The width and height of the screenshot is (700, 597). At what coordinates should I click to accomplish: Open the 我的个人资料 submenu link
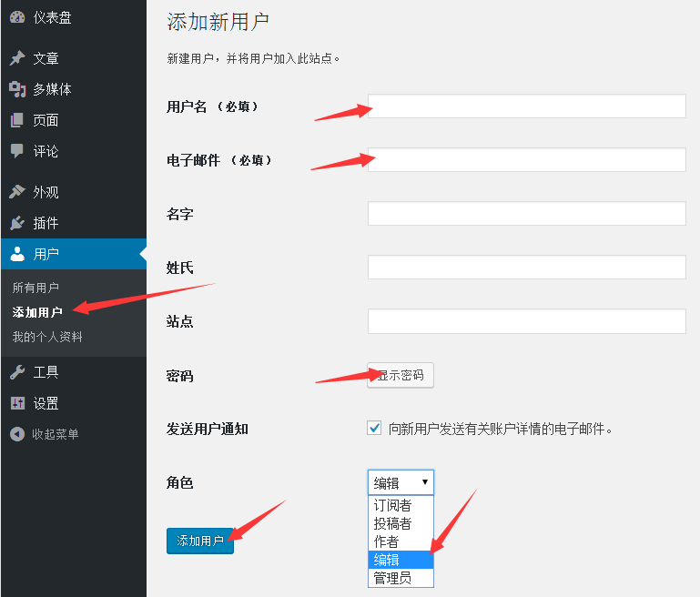(47, 337)
